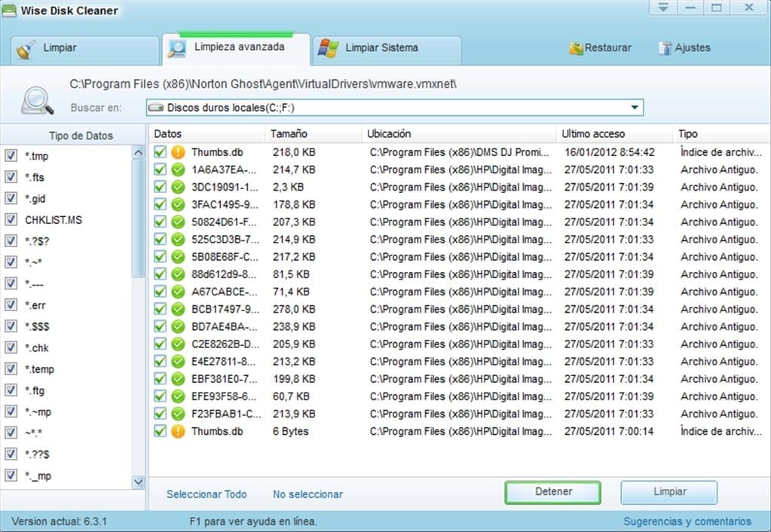Click the Seleccionar Todo link
This screenshot has width=771, height=532.
pos(207,494)
